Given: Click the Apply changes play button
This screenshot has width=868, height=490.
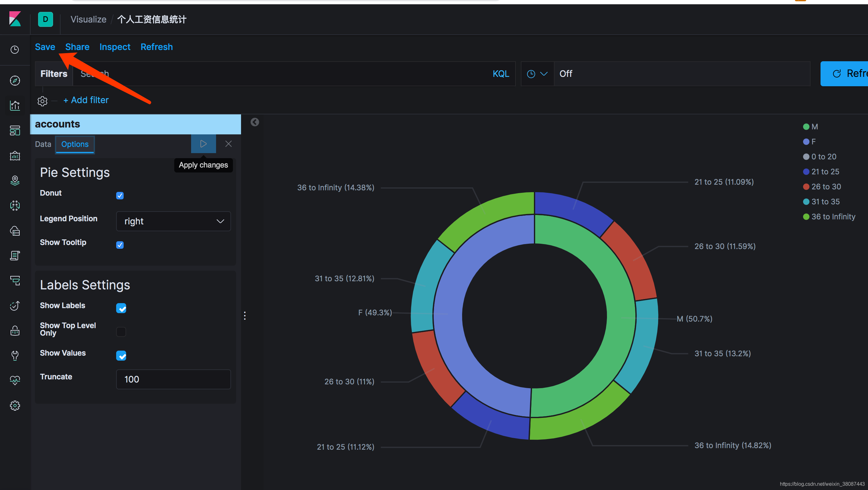Looking at the screenshot, I should (x=203, y=144).
